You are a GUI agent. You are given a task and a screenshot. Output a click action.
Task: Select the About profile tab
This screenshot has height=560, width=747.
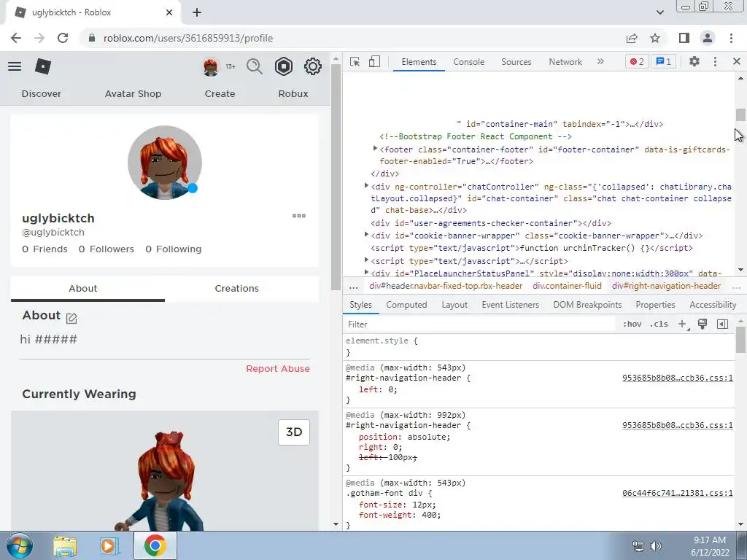(x=83, y=289)
